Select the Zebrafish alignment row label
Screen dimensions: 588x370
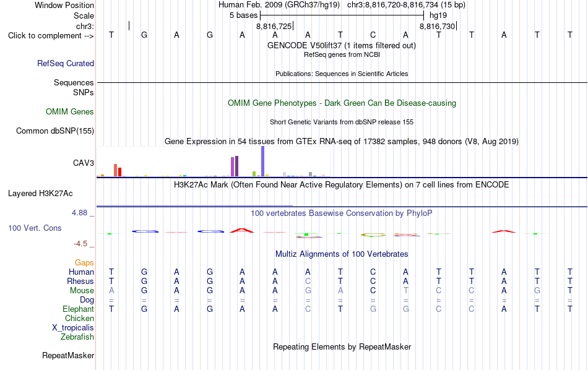point(77,337)
